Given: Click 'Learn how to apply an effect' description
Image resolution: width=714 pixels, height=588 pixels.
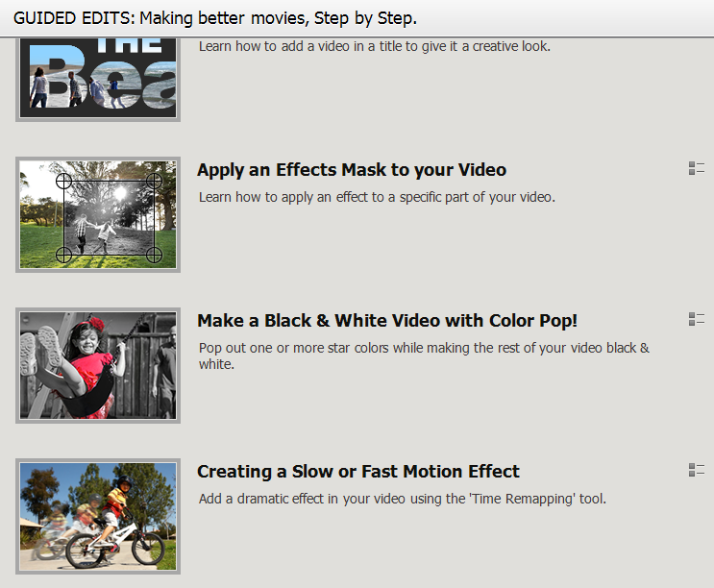Looking at the screenshot, I should coord(377,197).
